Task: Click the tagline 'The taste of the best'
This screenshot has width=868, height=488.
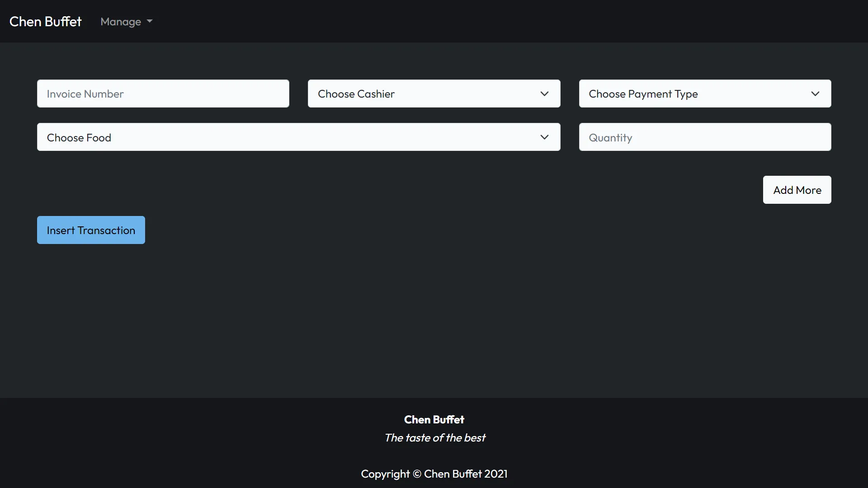Action: tap(434, 437)
